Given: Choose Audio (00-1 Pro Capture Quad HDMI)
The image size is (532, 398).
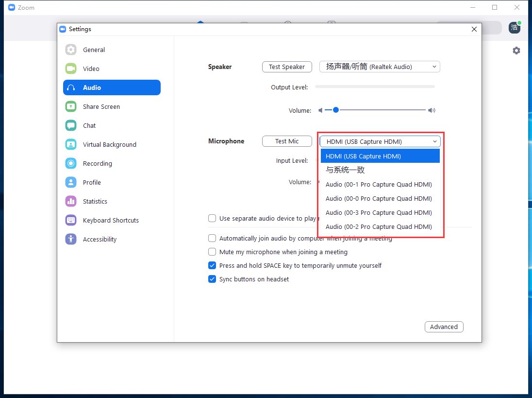Looking at the screenshot, I should [380, 184].
